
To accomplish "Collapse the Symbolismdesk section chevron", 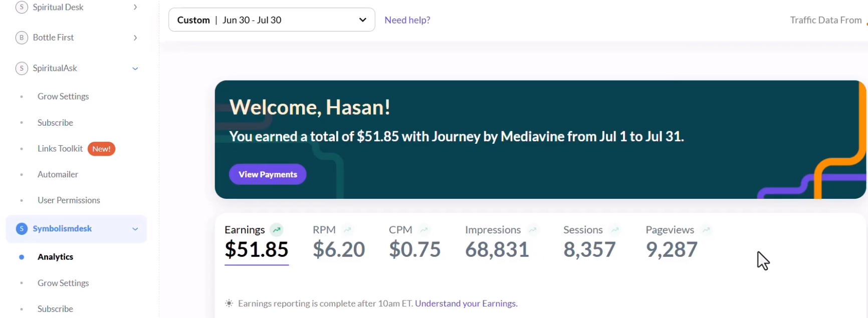I will pyautogui.click(x=135, y=229).
